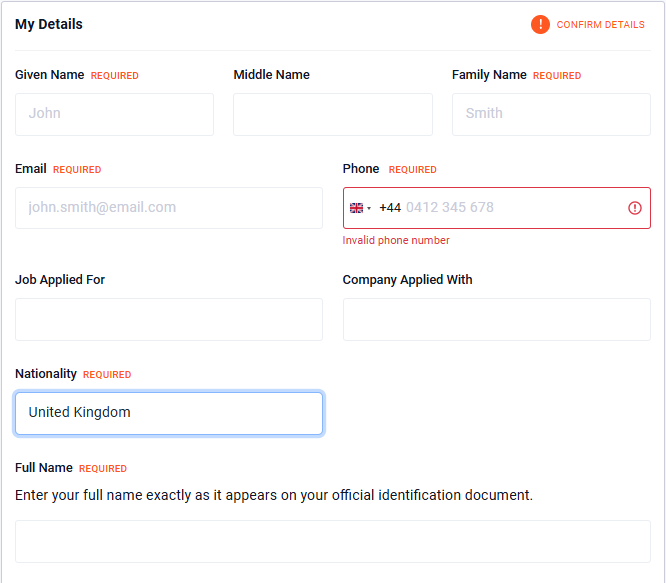Screen dimensions: 666x583
Task: Click the UK flag icon
Action: [x=356, y=208]
